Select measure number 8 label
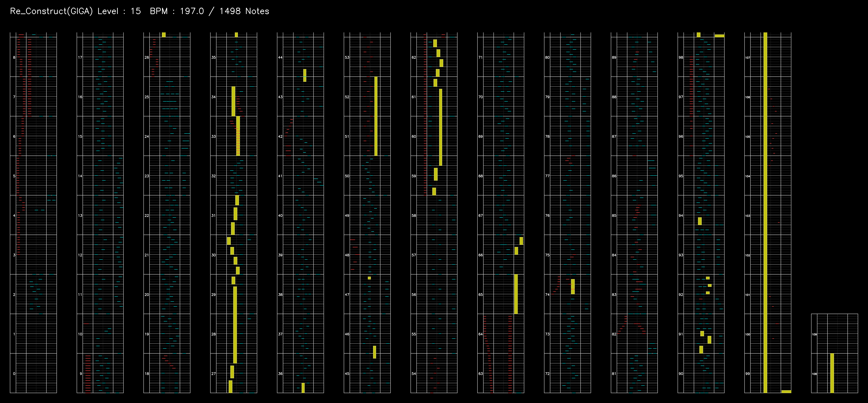 click(x=14, y=57)
